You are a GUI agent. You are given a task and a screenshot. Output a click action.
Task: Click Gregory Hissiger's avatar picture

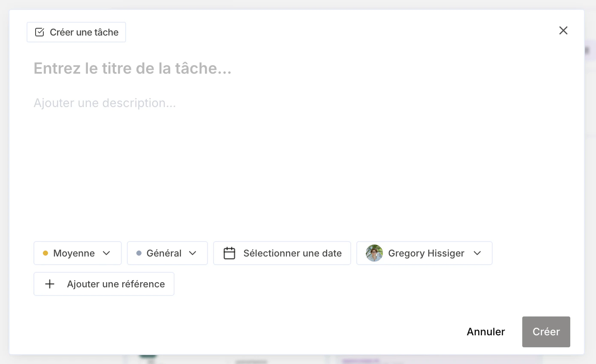pos(374,253)
